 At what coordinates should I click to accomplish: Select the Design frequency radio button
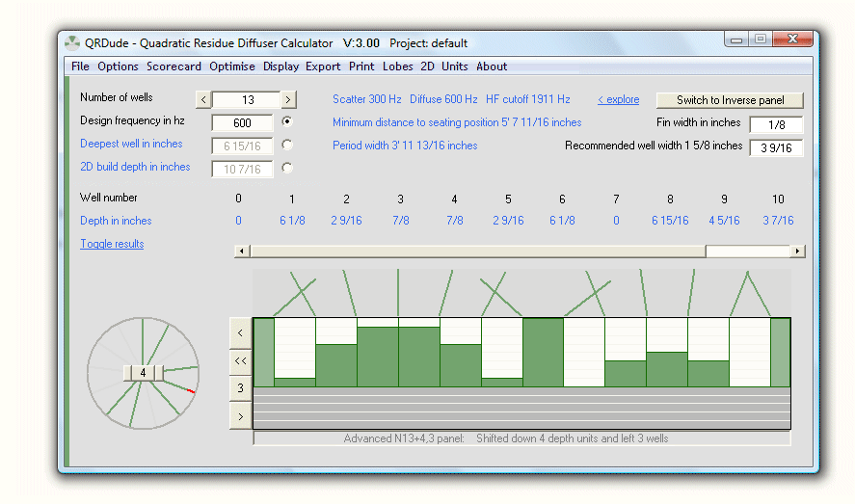click(287, 122)
